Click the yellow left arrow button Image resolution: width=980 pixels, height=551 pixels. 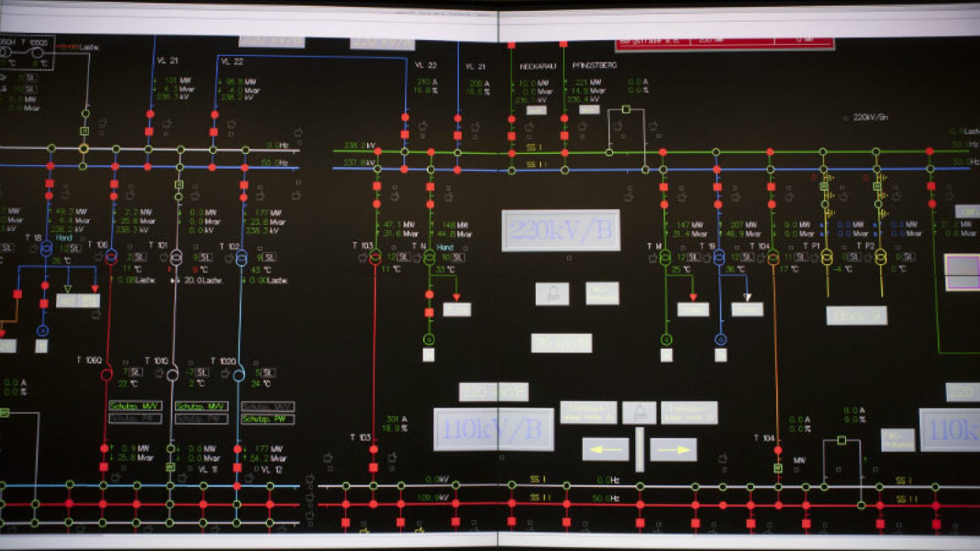pyautogui.click(x=605, y=449)
